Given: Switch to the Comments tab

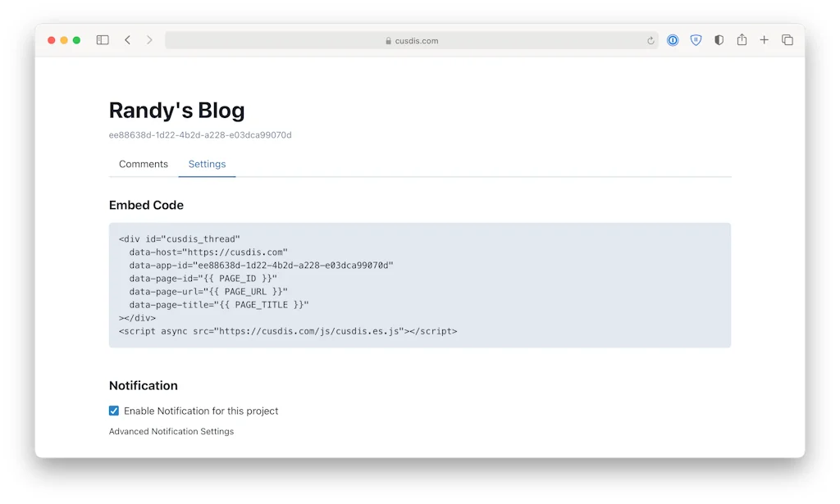Looking at the screenshot, I should click(x=143, y=164).
